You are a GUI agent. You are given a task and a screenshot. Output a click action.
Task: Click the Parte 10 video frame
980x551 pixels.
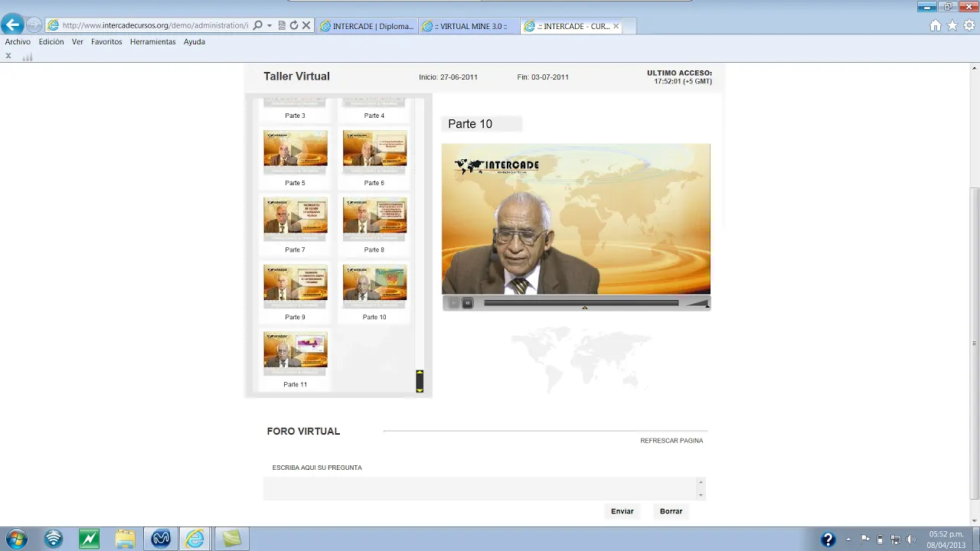coord(576,219)
